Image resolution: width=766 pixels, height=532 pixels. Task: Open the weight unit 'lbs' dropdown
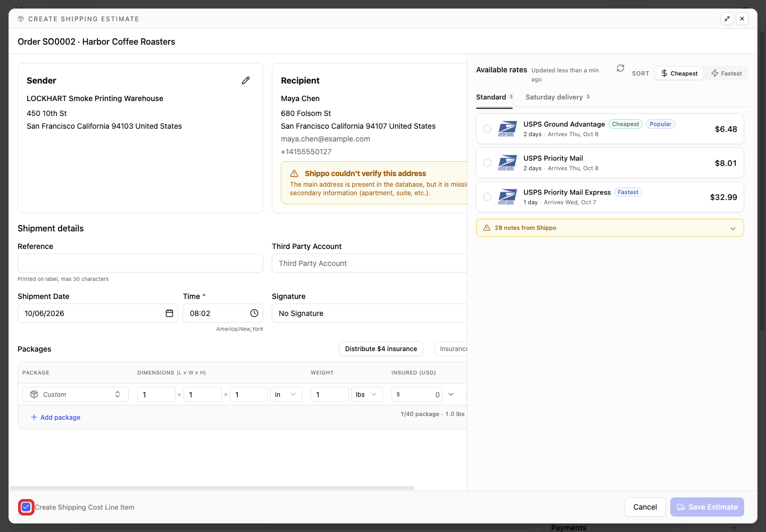tap(367, 394)
